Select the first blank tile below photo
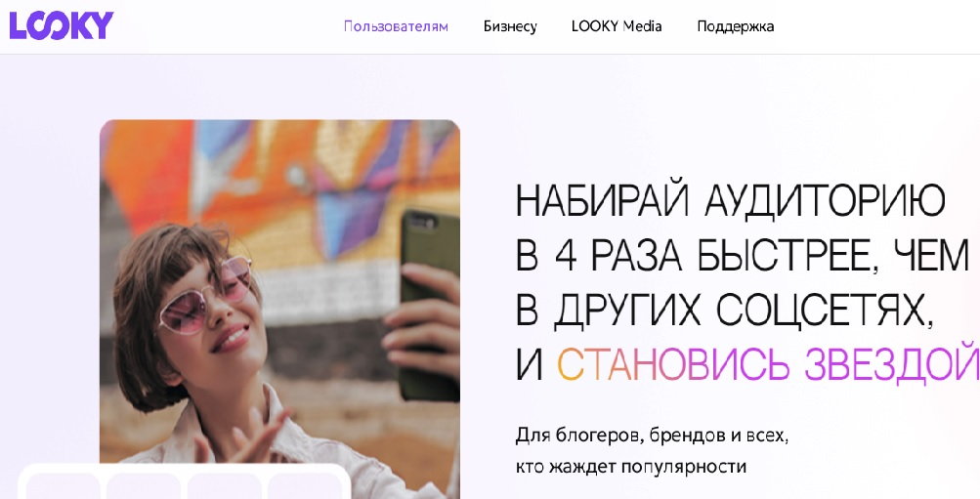Viewport: 980px width, 499px height. point(64,486)
